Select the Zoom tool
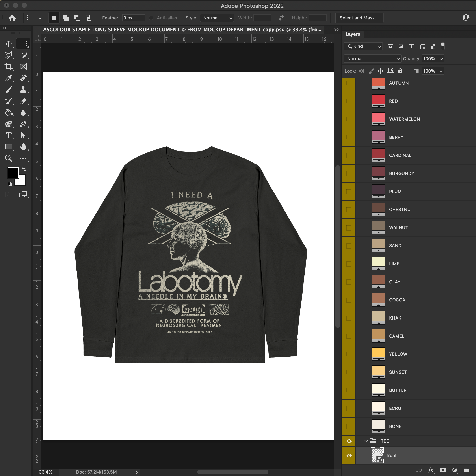 (9, 158)
